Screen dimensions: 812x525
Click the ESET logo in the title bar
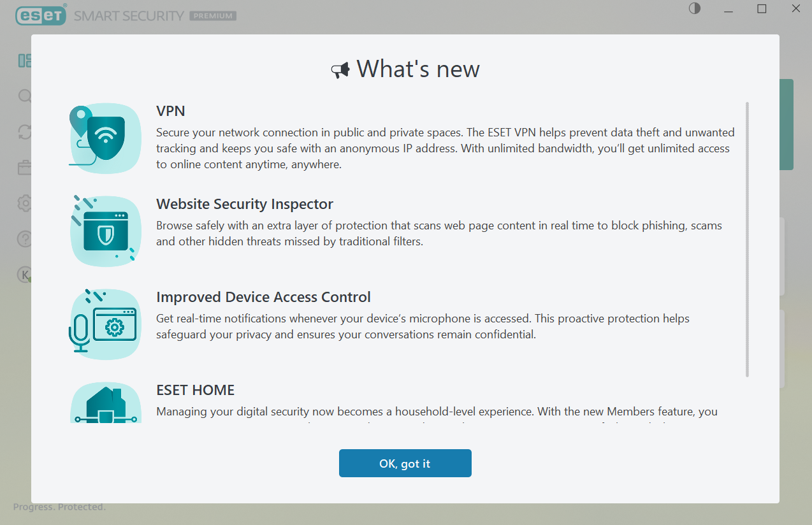tap(41, 15)
